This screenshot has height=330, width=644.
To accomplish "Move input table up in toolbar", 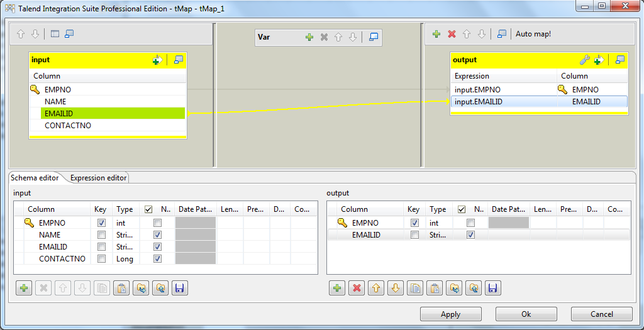I will [21, 34].
